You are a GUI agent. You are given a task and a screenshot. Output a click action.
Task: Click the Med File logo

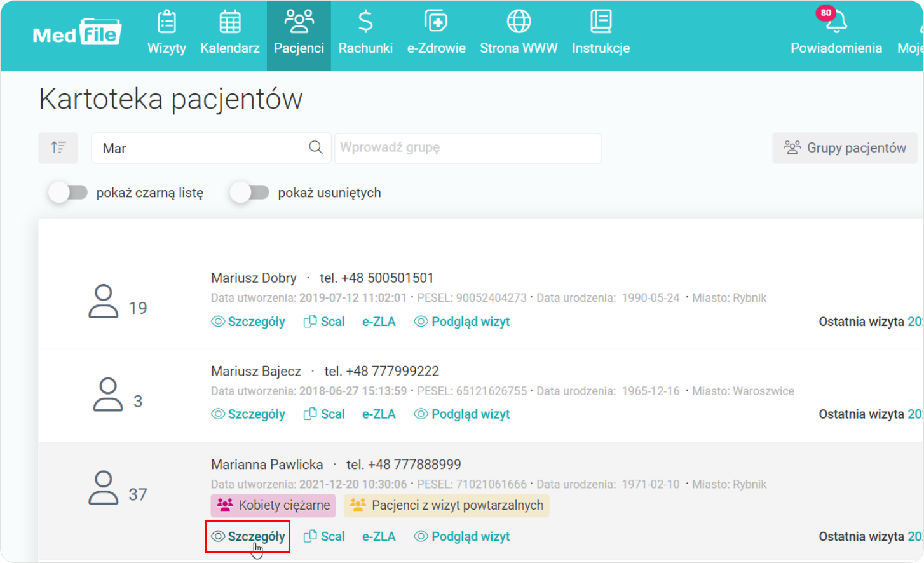point(77,32)
